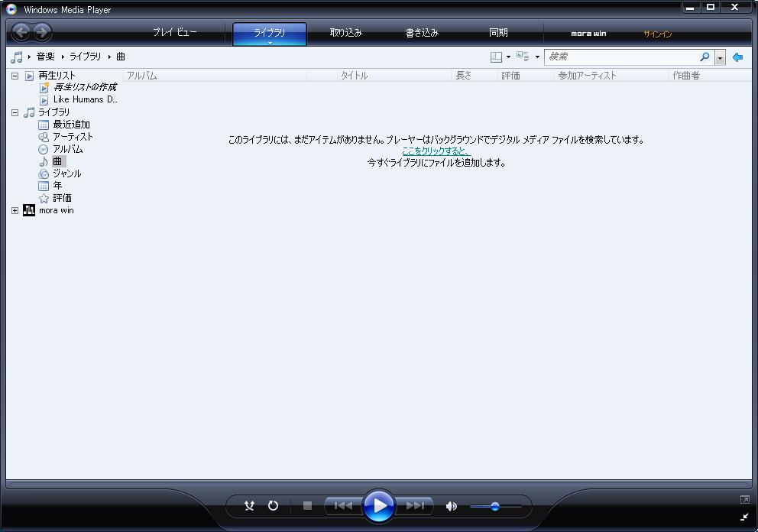Image resolution: width=758 pixels, height=532 pixels.
Task: Click the blue arrow list pane button
Action: 737,57
